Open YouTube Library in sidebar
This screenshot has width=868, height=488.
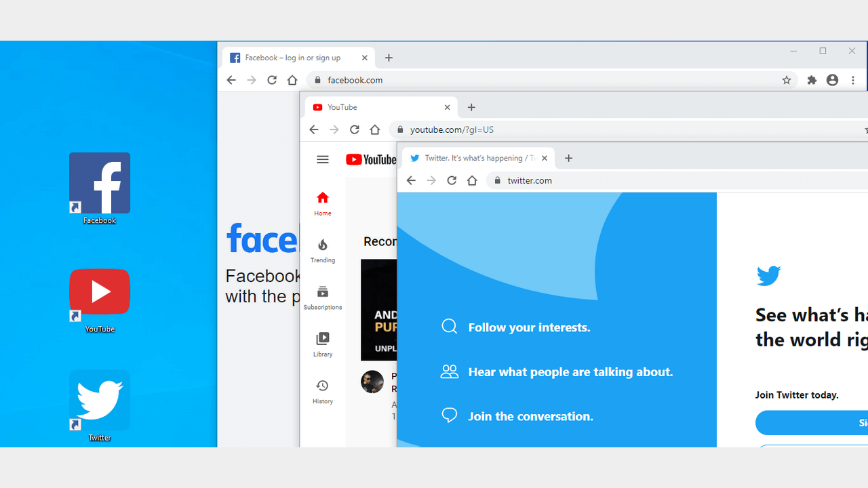(x=323, y=344)
